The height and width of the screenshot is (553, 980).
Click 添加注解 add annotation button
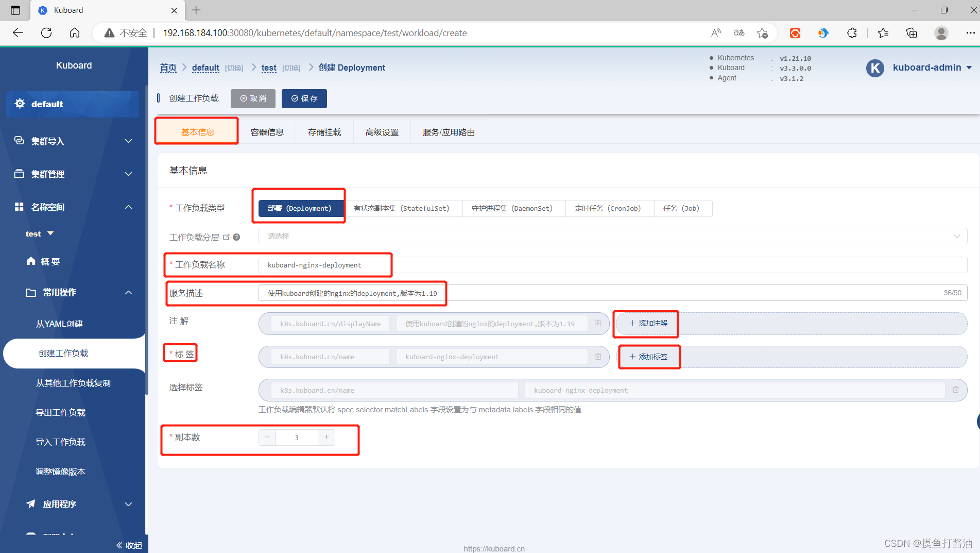click(x=648, y=323)
